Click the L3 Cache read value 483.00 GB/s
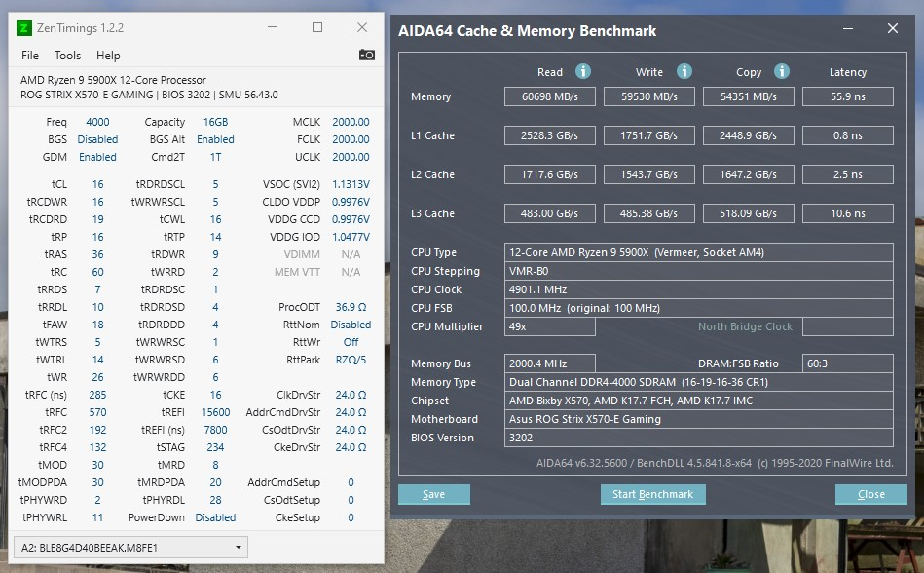Screen dimensions: 924x573 coord(550,213)
